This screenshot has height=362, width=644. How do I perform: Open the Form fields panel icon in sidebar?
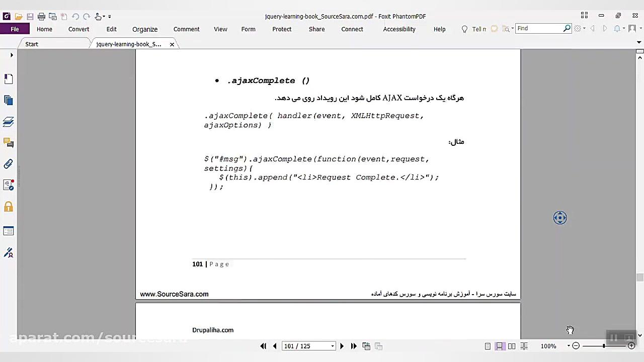click(9, 231)
